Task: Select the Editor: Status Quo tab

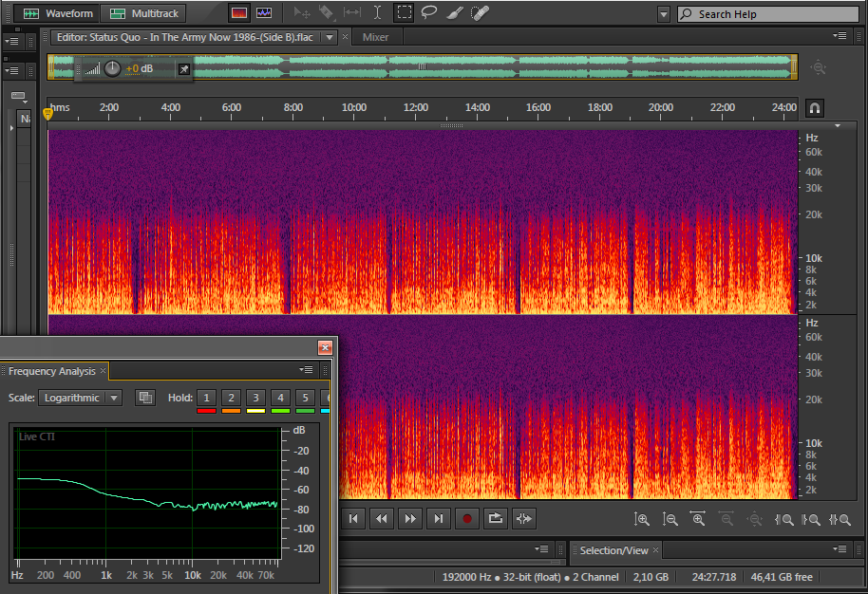Action: pos(185,37)
